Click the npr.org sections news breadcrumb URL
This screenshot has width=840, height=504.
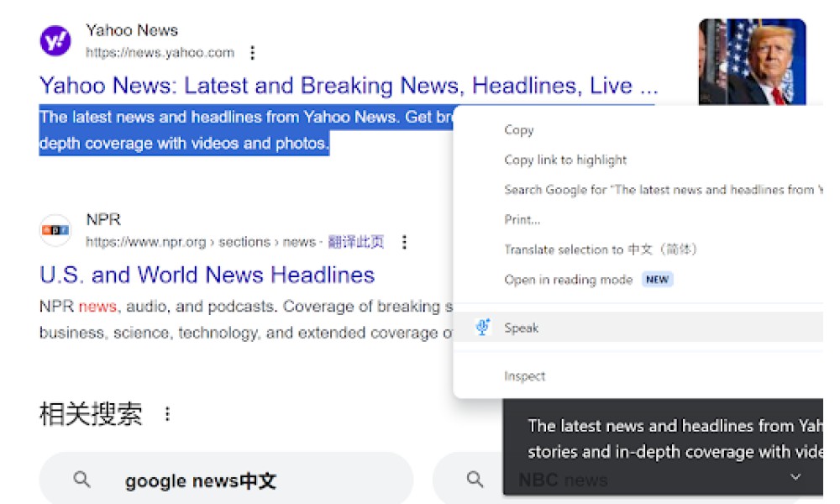(201, 242)
